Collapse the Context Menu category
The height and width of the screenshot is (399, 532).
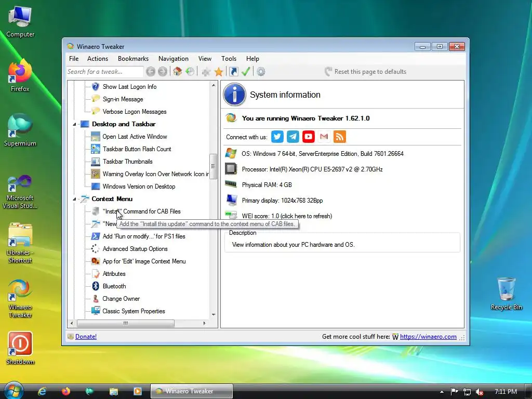74,199
